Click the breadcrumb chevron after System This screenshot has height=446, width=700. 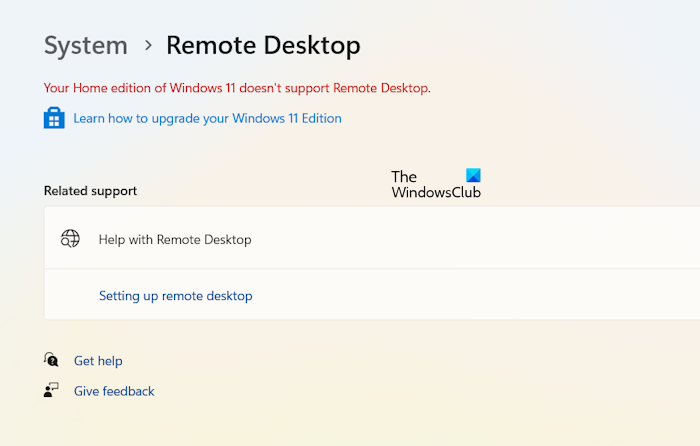click(x=148, y=46)
